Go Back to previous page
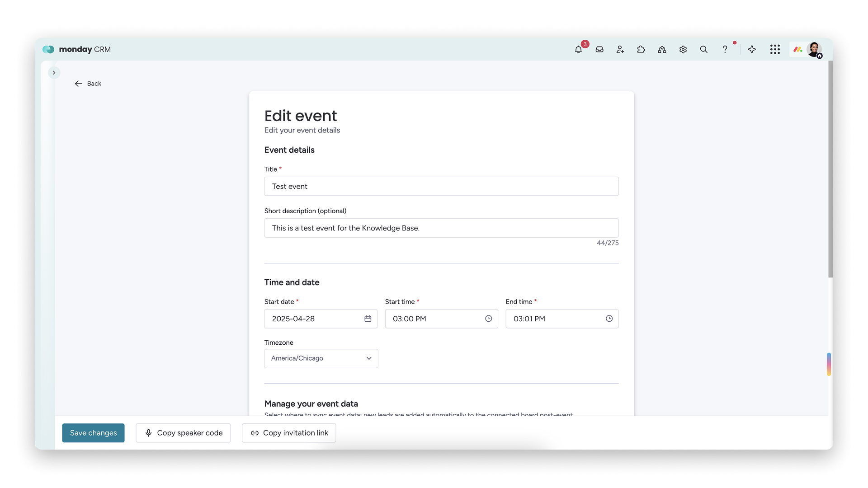 [88, 84]
